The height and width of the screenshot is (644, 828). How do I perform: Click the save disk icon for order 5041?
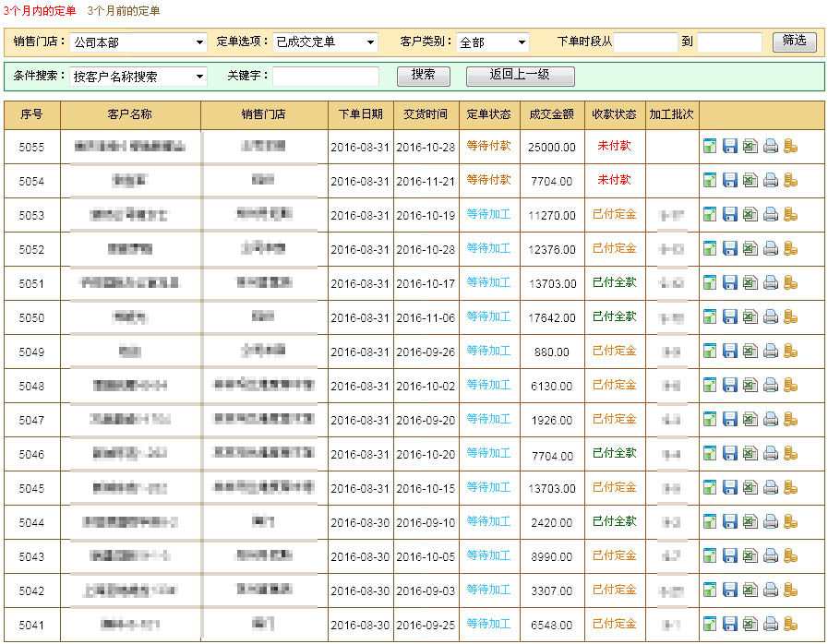[x=730, y=624]
